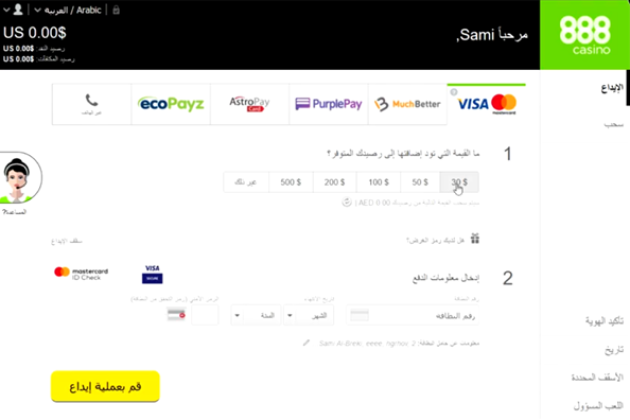Select the 100 $ deposit amount
630x420 pixels.
378,182
